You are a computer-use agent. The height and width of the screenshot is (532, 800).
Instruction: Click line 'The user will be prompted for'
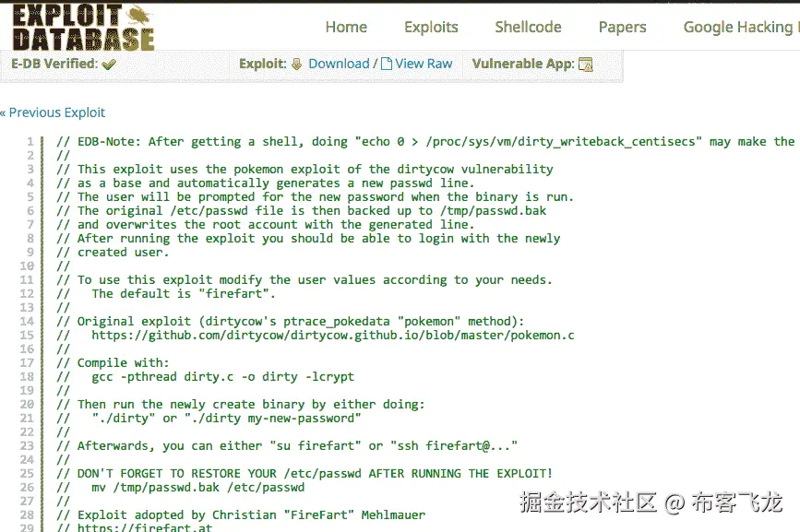click(x=315, y=196)
